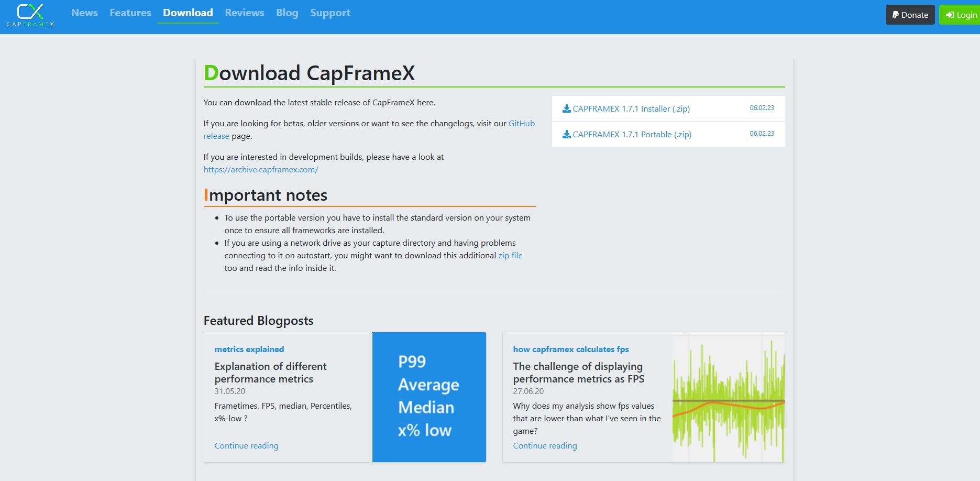
Task: Click the note about network drive capture directory
Action: [x=373, y=255]
